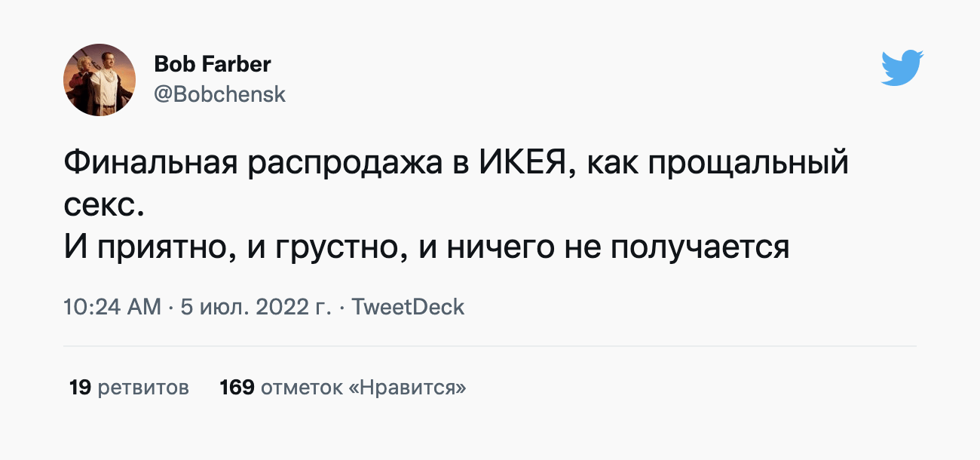
Task: Open the @Bobchensk handle link
Action: 219,95
